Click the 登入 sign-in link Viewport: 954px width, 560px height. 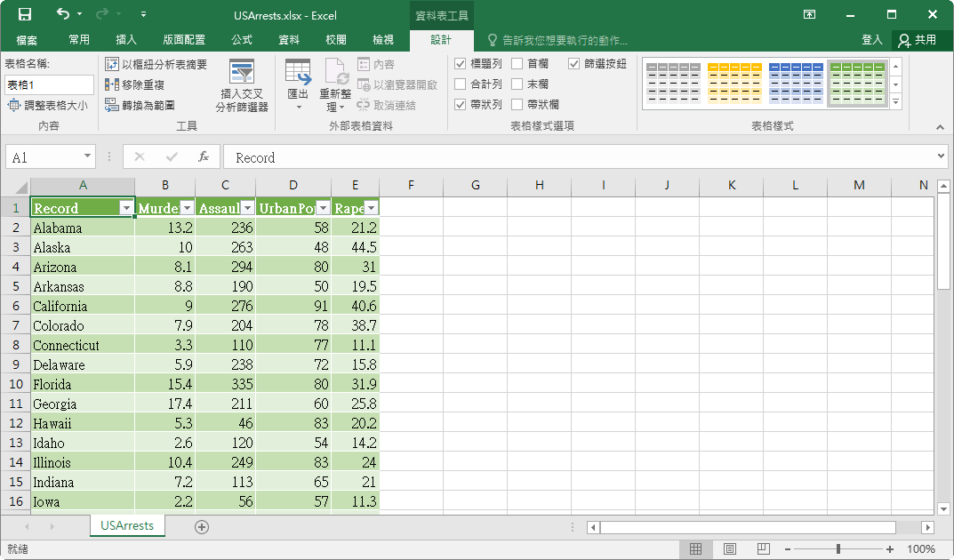872,40
